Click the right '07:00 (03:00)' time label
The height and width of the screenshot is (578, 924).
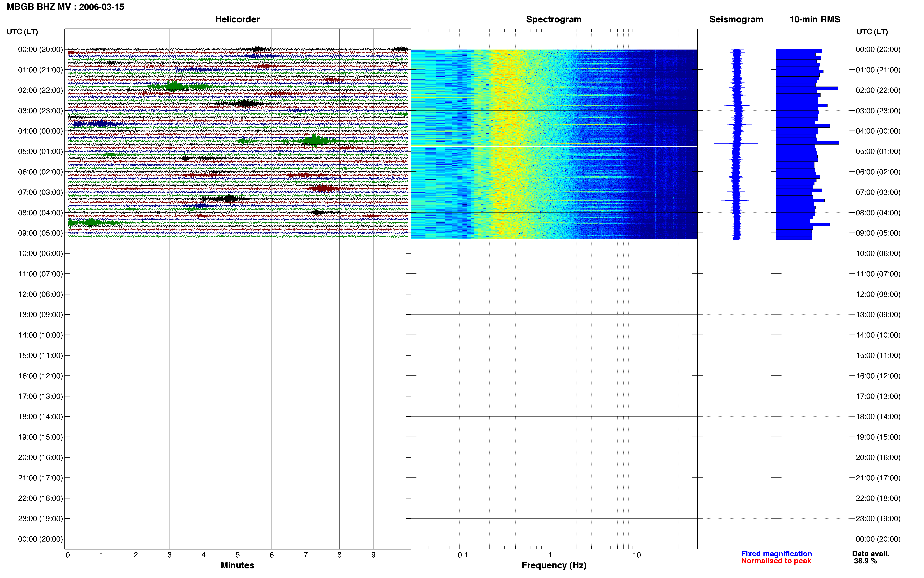tap(878, 192)
